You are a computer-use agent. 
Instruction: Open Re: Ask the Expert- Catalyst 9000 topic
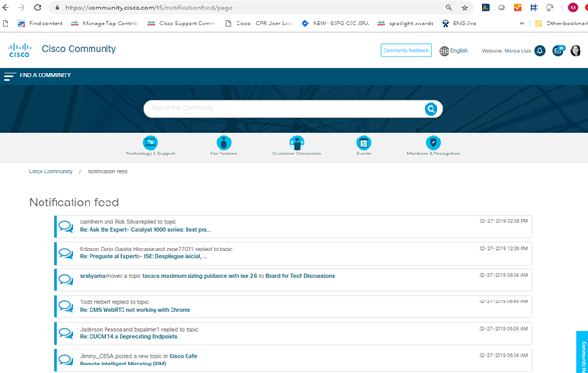145,230
